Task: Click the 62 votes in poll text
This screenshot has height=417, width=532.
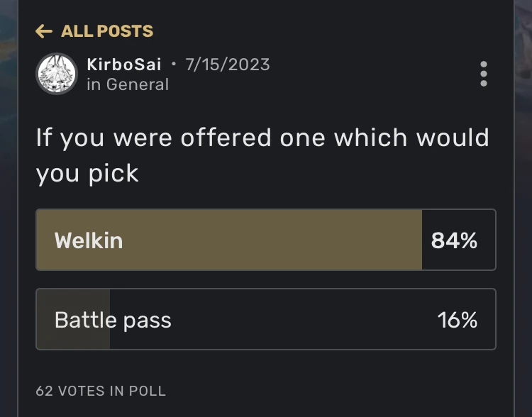Action: pyautogui.click(x=101, y=391)
